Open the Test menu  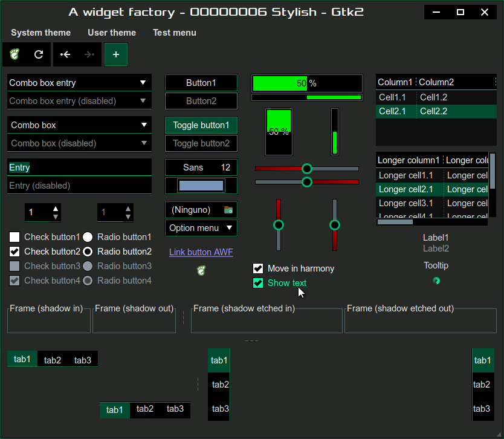click(175, 33)
